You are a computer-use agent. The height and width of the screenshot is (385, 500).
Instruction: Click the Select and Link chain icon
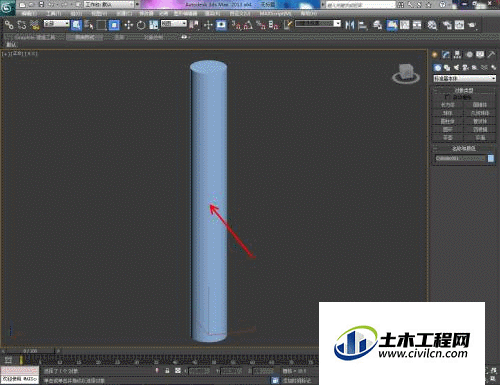point(9,25)
